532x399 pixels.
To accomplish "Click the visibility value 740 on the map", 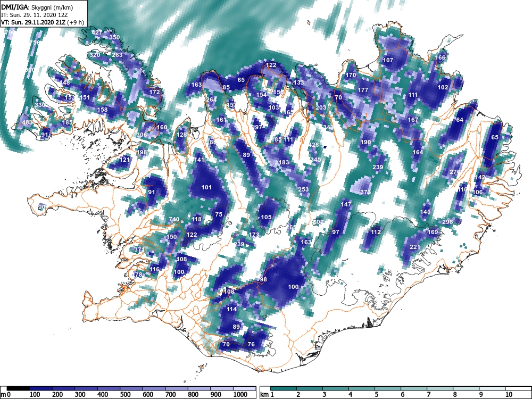I will 174,219.
